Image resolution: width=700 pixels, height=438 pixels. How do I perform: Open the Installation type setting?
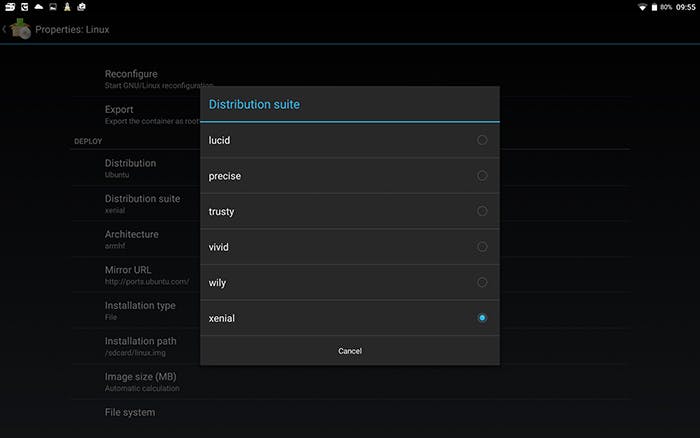click(140, 310)
